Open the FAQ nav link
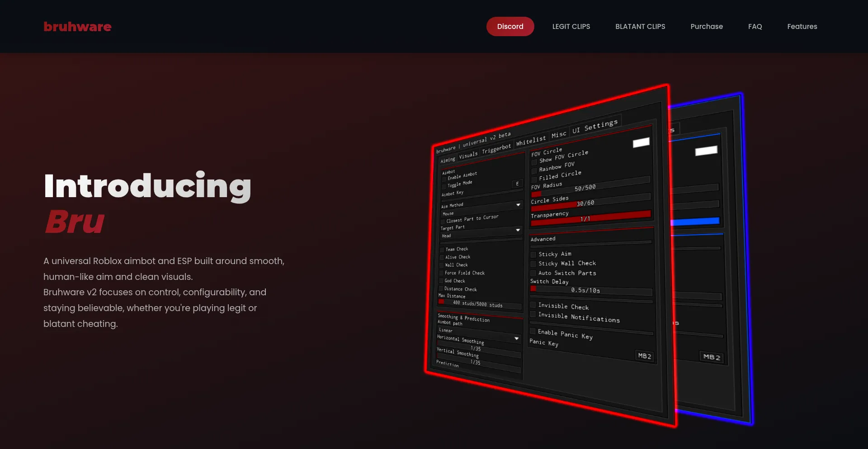 pos(755,27)
